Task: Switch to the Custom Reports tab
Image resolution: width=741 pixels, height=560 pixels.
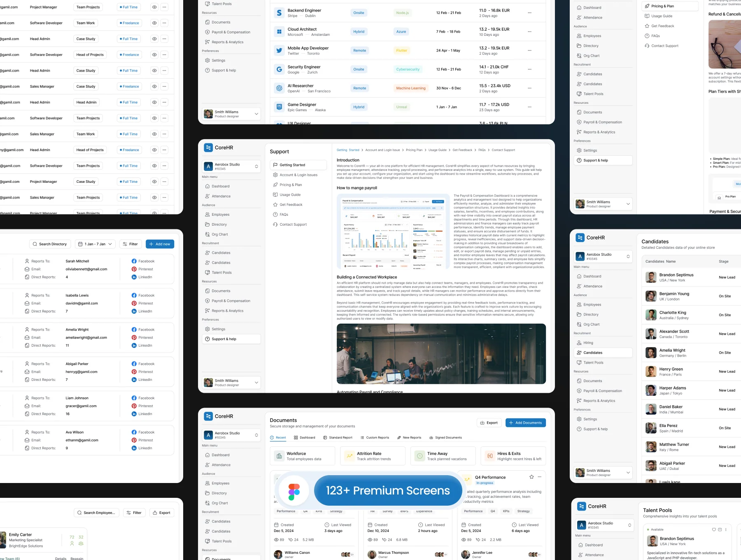Action: click(x=375, y=438)
